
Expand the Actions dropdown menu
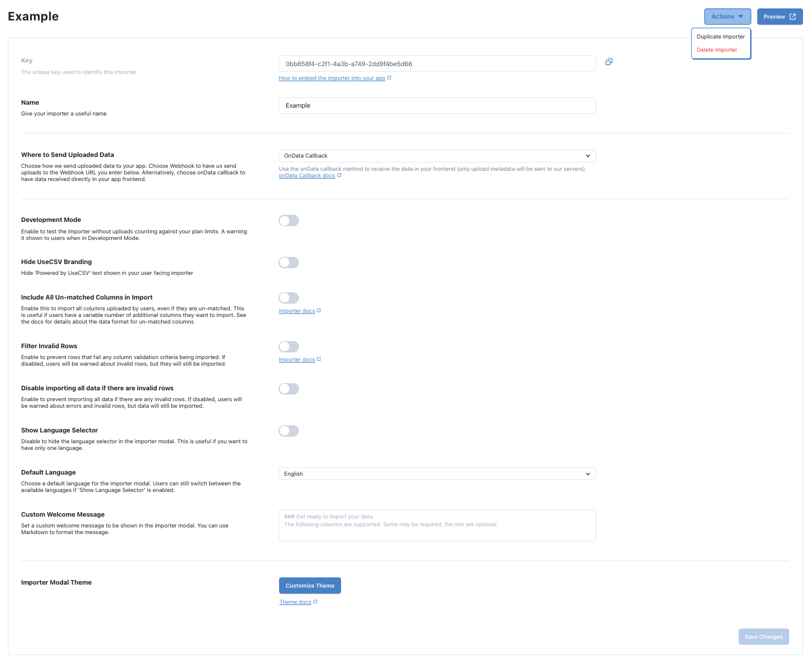pos(727,16)
